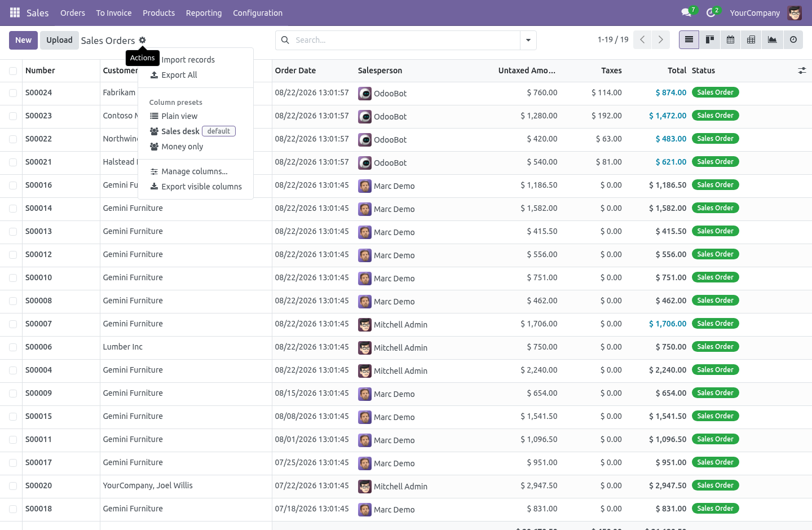This screenshot has height=530, width=812.
Task: Open the To Invoice menu
Action: [114, 13]
